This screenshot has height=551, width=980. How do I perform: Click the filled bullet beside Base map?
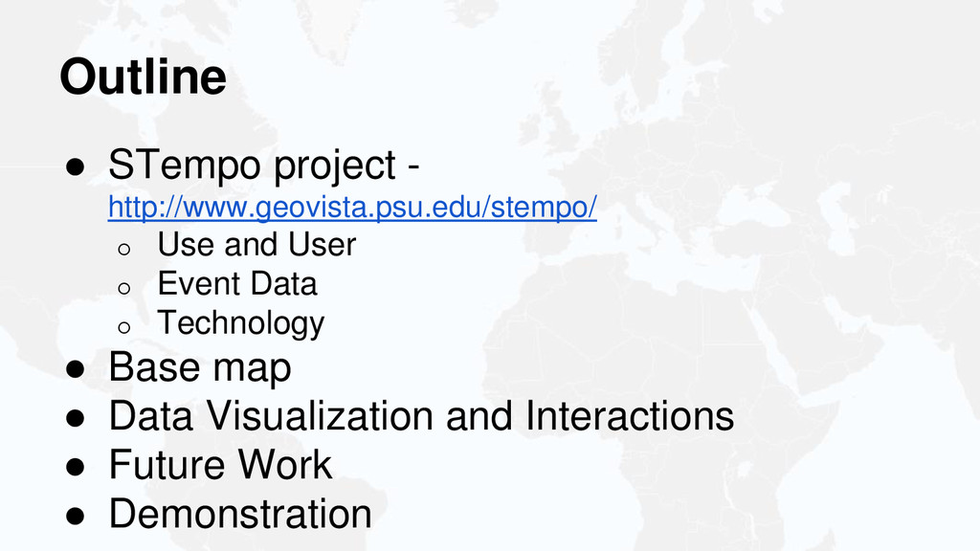75,368
